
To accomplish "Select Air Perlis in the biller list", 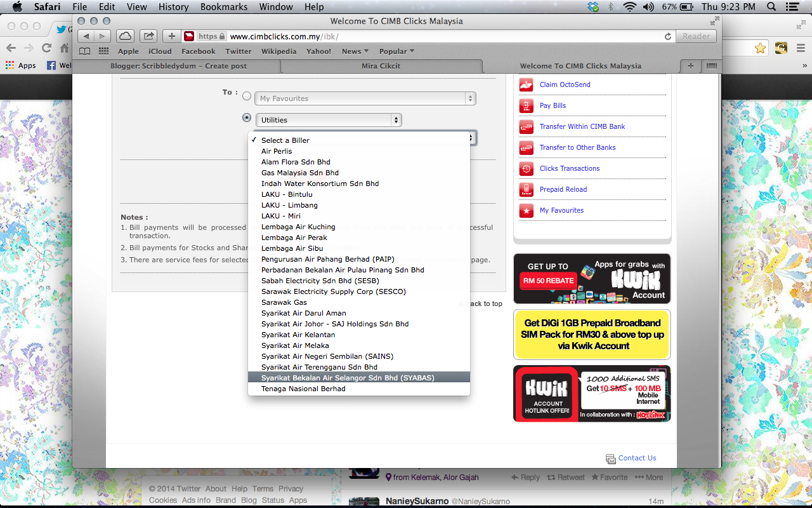I will coord(359,151).
